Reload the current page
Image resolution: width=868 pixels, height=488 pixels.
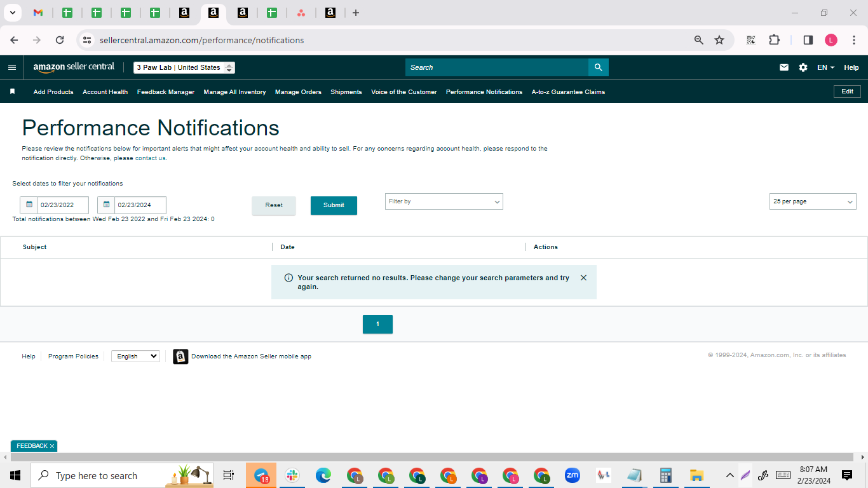[x=60, y=40]
